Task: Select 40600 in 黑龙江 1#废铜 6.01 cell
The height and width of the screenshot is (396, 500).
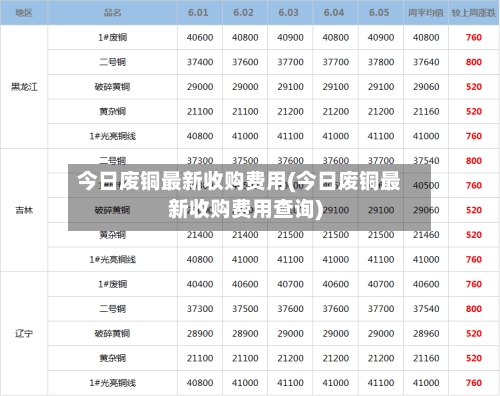Action: point(200,37)
